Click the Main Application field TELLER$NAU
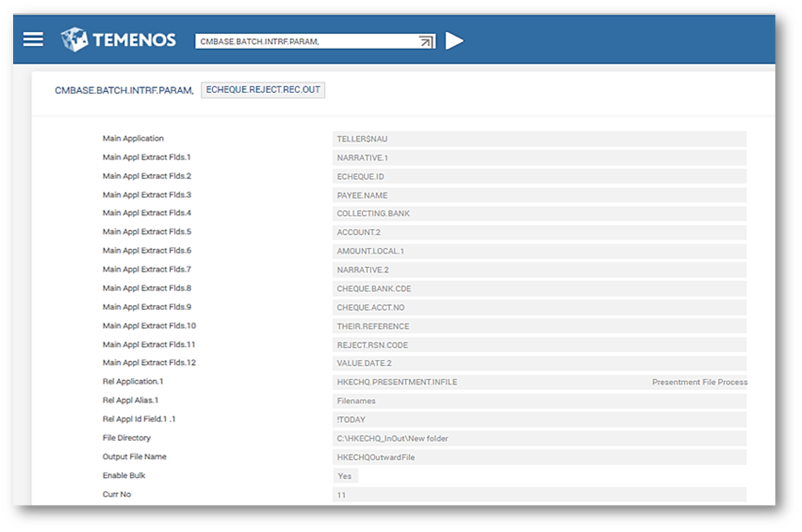Screen dimensions: 802x532 coord(539,139)
